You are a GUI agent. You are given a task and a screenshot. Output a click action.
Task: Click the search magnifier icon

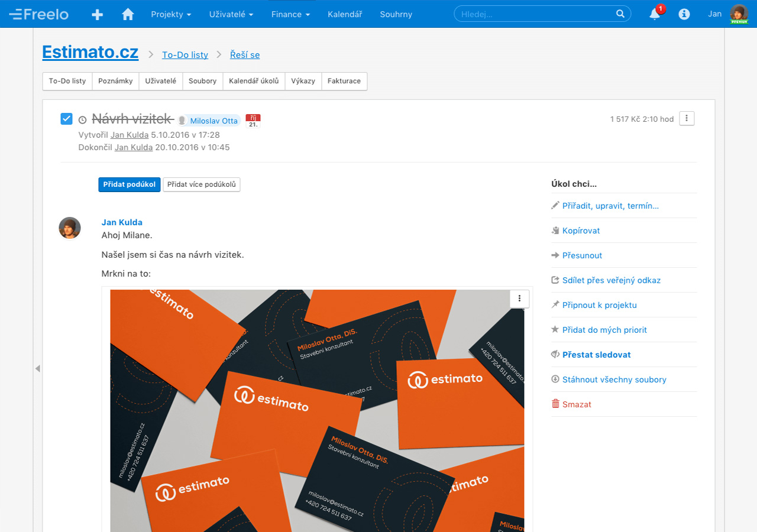click(x=620, y=14)
